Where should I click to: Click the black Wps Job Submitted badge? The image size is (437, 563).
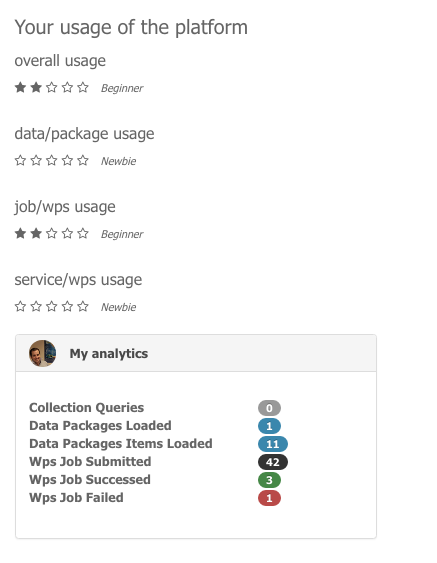pos(273,462)
